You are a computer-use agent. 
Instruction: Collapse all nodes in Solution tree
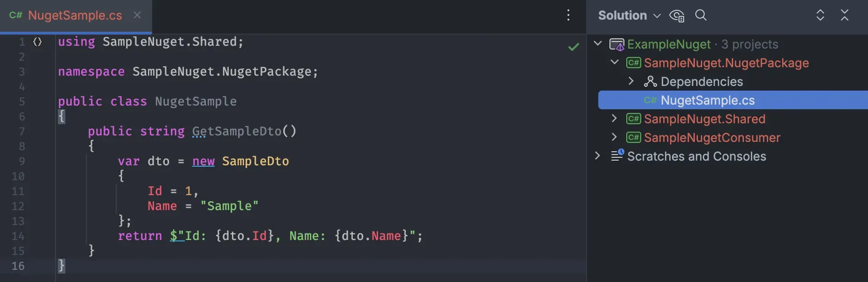pos(845,15)
